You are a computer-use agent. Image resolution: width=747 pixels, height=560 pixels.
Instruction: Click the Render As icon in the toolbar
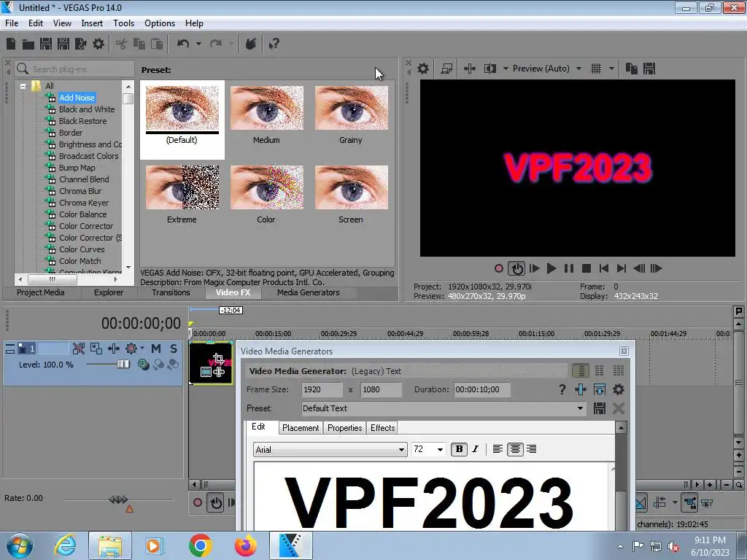[80, 44]
